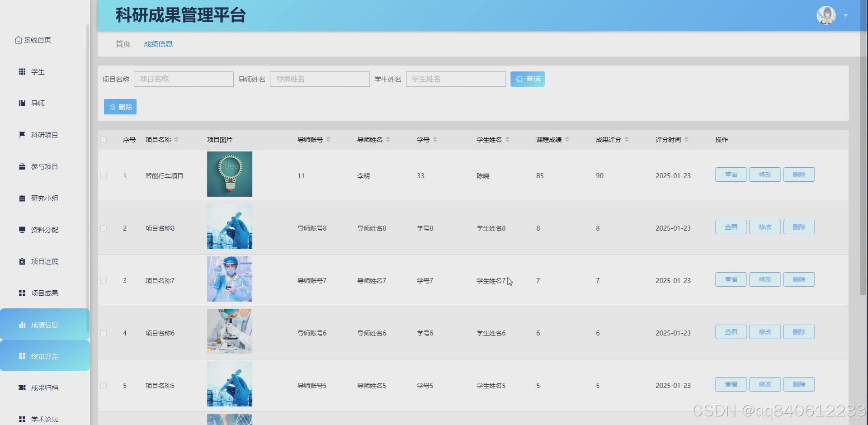Sort by the 学号 column arrows
The width and height of the screenshot is (868, 425).
[435, 140]
